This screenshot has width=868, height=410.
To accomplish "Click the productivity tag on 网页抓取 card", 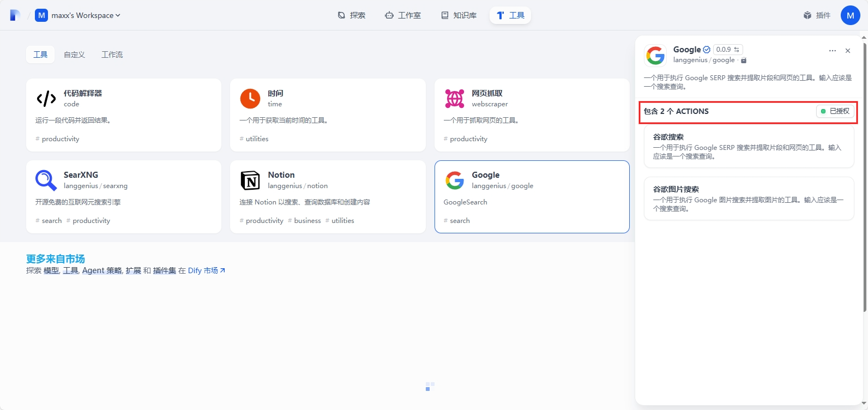I will 466,139.
